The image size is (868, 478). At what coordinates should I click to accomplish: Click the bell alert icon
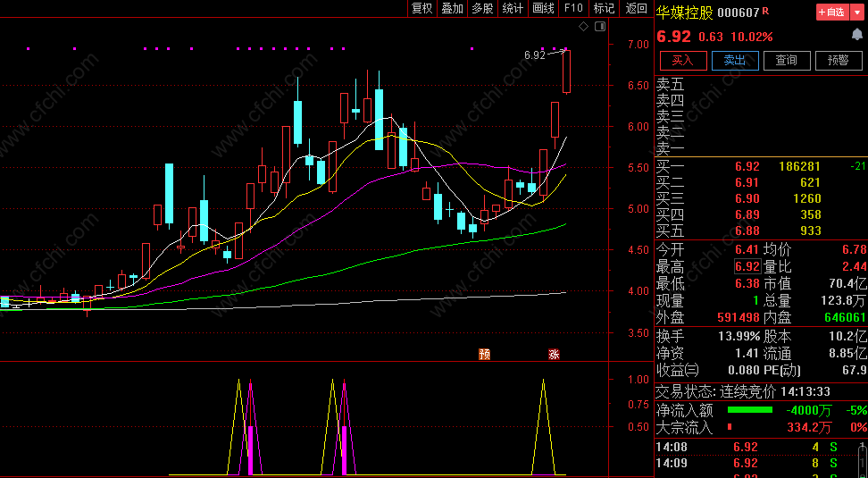click(x=856, y=35)
